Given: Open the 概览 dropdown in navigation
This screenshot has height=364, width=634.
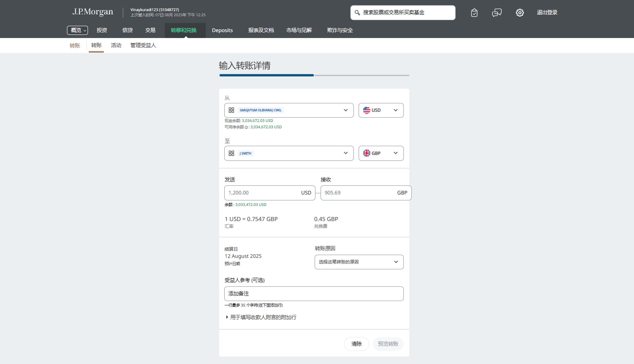Looking at the screenshot, I should coord(77,30).
